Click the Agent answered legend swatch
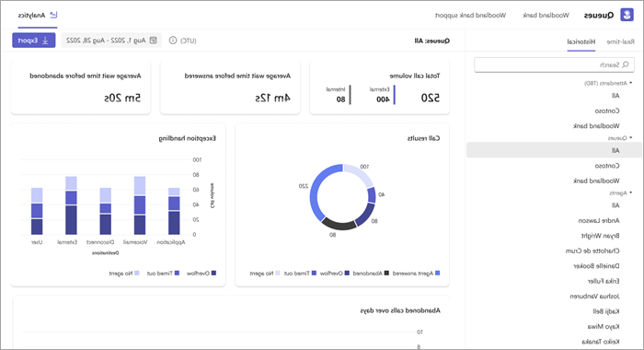644x350 pixels. tap(437, 273)
